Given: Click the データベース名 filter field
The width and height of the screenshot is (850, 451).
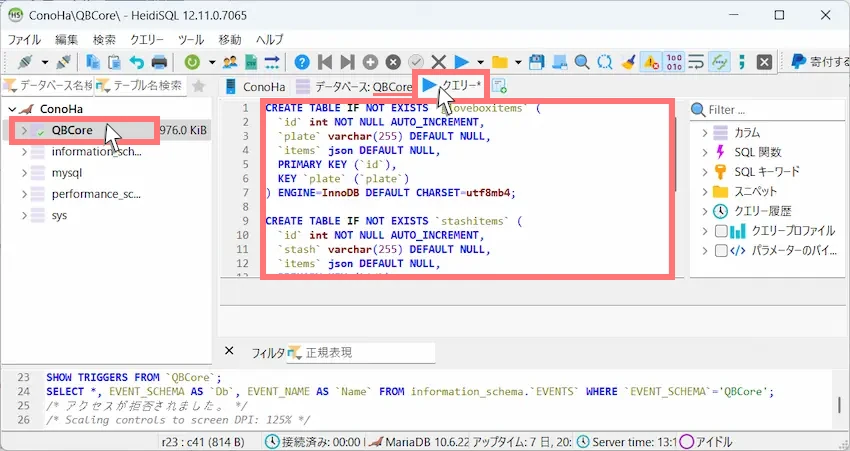Looking at the screenshot, I should point(48,86).
